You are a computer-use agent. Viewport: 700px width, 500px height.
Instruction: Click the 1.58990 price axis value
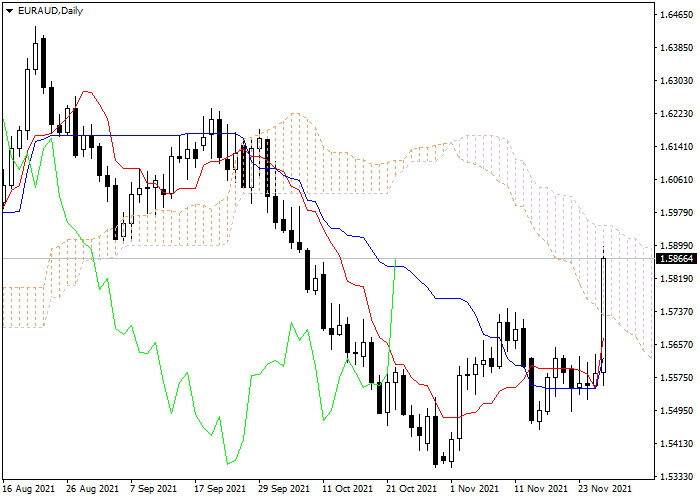tap(676, 246)
